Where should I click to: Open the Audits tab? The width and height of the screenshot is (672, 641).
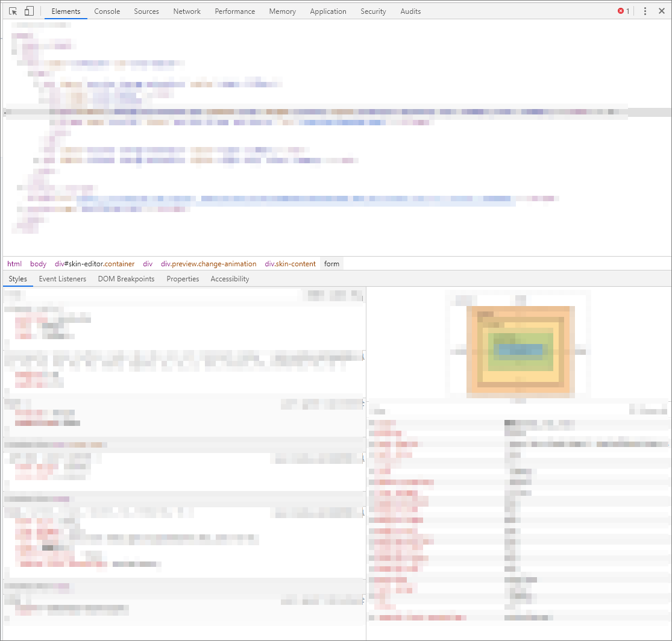coord(410,11)
